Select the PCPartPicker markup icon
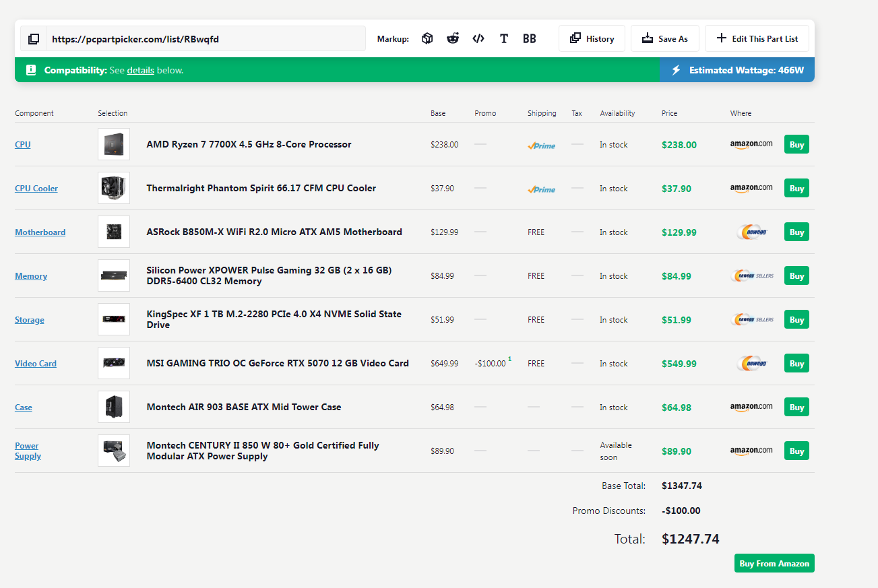 tap(427, 38)
